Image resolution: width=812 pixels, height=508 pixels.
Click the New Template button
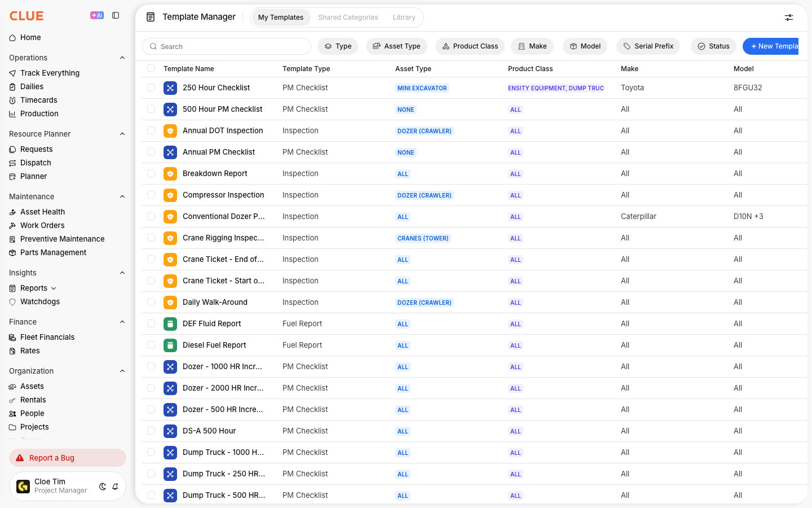(x=771, y=46)
